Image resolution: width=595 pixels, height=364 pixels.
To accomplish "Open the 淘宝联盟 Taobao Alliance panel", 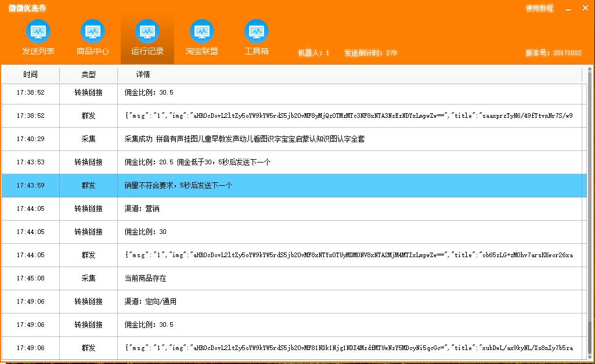I will [201, 36].
